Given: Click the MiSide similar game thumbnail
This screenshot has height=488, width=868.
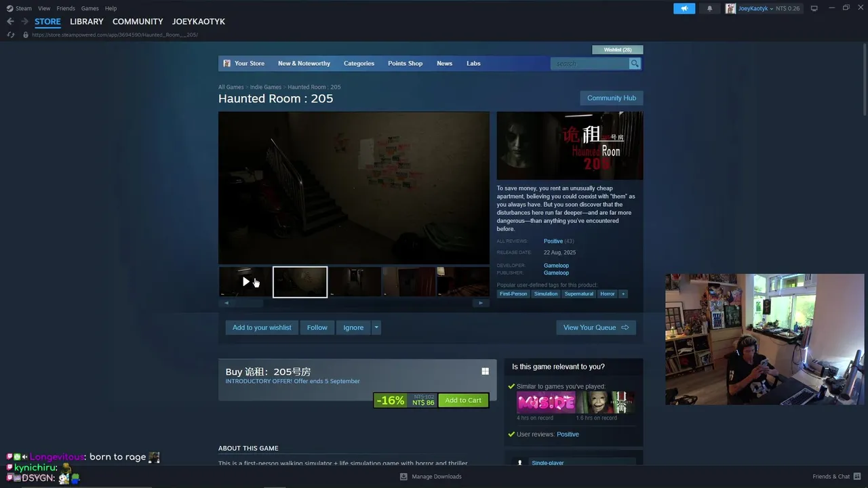Looking at the screenshot, I should 546,402.
